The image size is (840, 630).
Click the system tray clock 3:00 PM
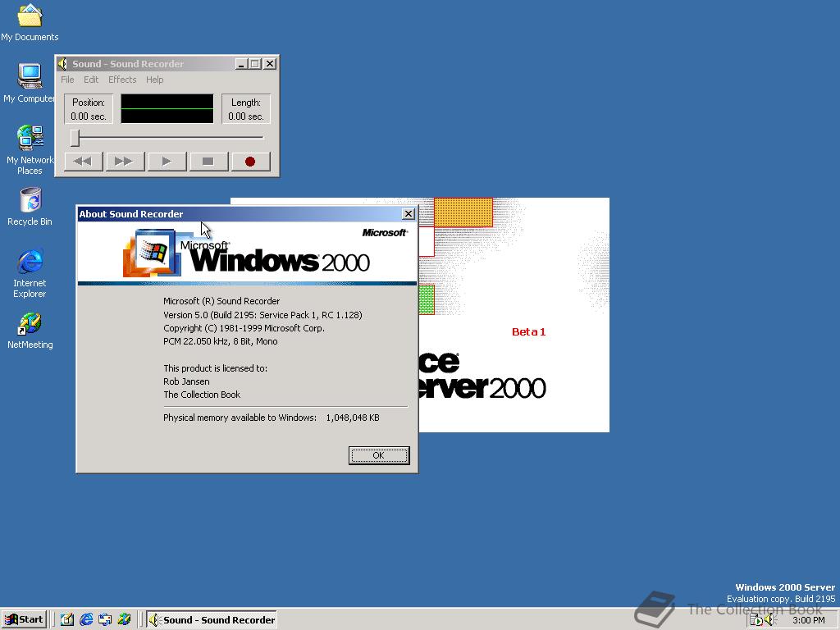808,620
